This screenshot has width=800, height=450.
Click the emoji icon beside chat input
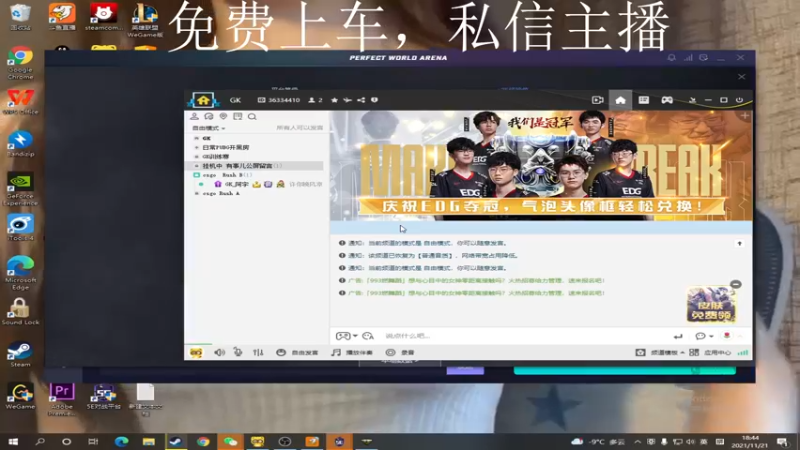coord(368,336)
